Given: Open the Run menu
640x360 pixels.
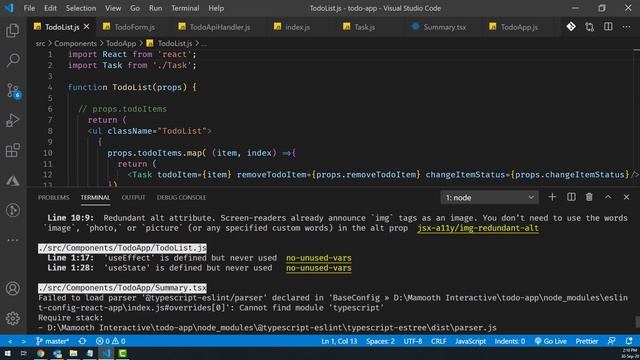Looking at the screenshot, I should pos(156,8).
